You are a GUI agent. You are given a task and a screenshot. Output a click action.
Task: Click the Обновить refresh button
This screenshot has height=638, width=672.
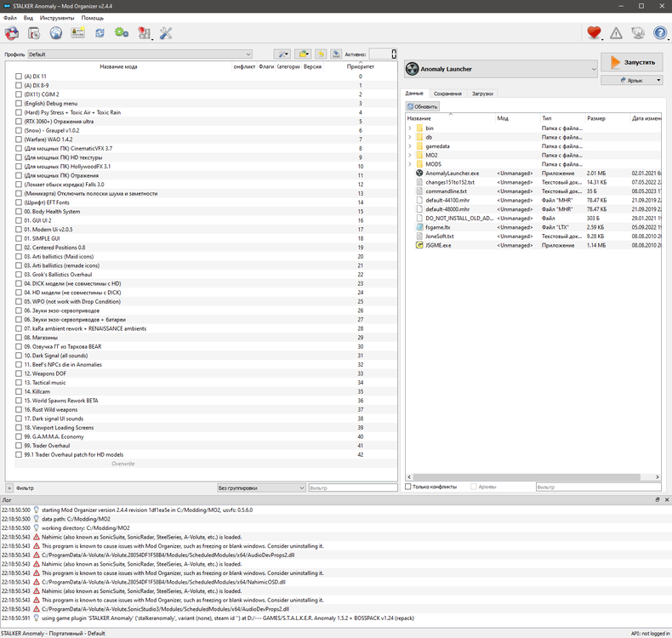point(423,106)
